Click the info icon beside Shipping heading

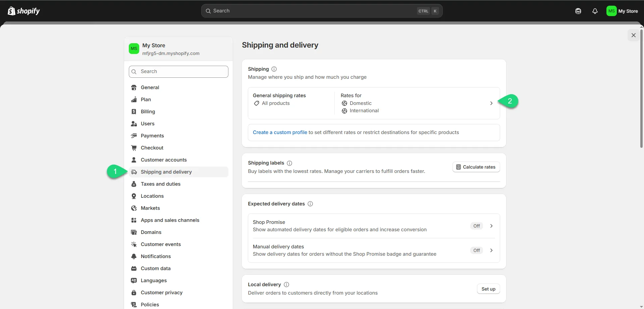[x=274, y=69]
